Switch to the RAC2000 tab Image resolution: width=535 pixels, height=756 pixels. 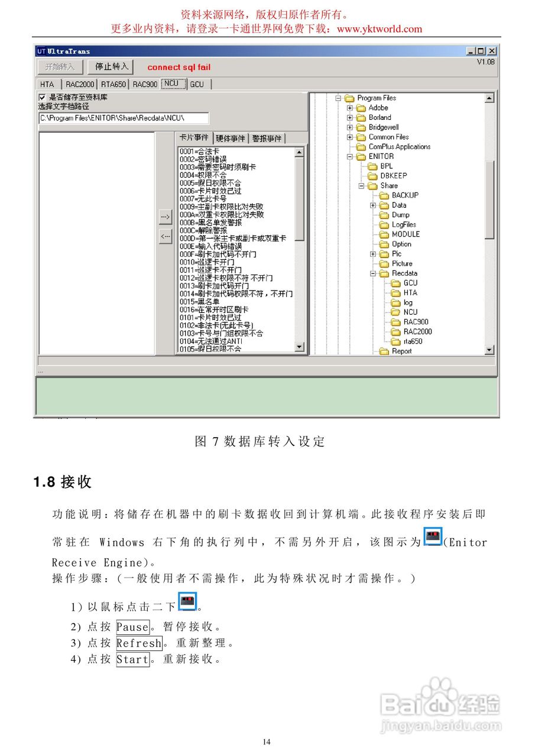coord(80,84)
